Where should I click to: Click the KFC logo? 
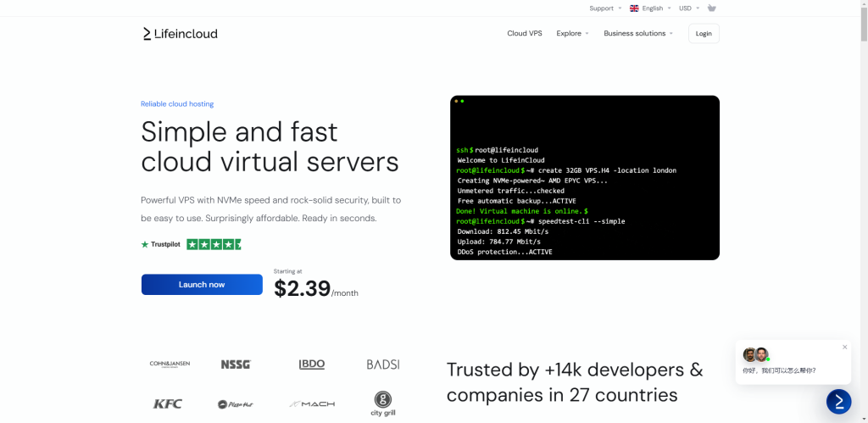point(168,404)
